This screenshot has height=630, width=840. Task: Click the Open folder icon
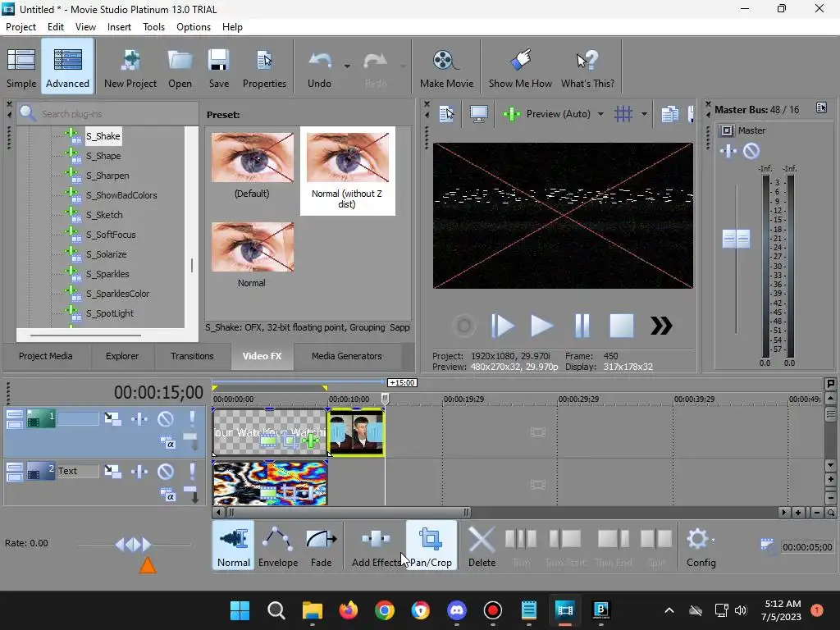coord(180,67)
